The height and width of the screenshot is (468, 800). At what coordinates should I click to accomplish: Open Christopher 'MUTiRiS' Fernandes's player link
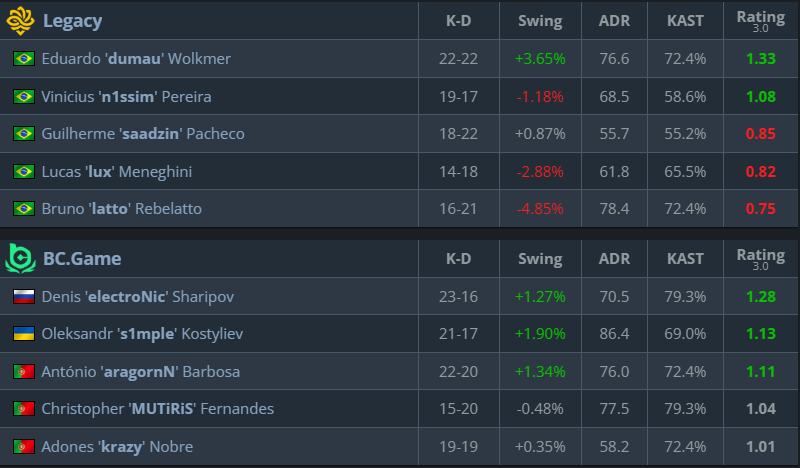coord(157,409)
